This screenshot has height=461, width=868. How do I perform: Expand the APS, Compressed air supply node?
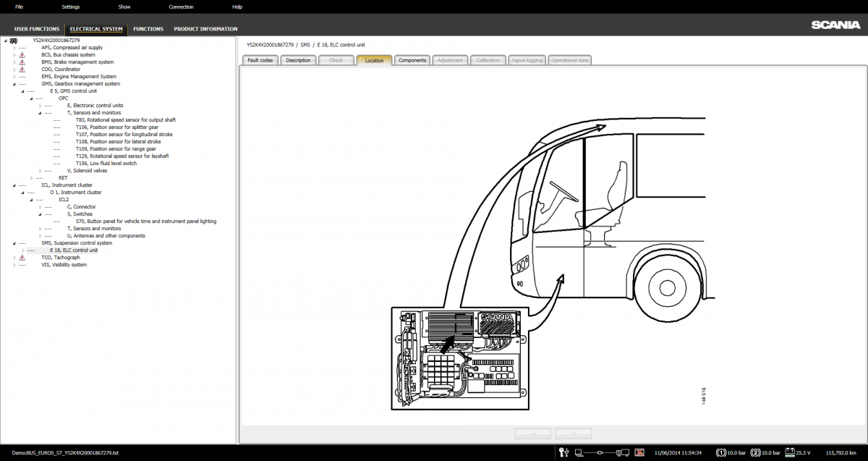coord(14,48)
